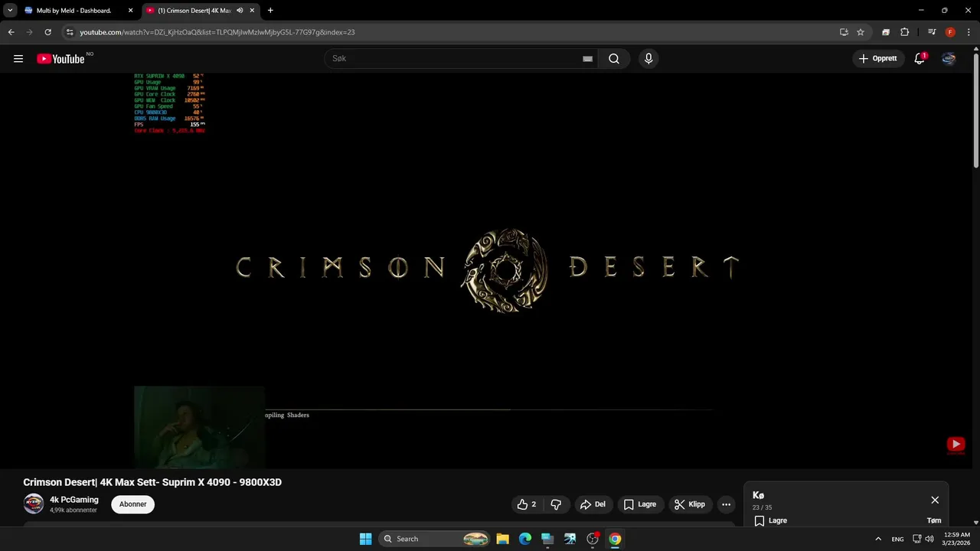Share the video via Del button

click(x=593, y=504)
